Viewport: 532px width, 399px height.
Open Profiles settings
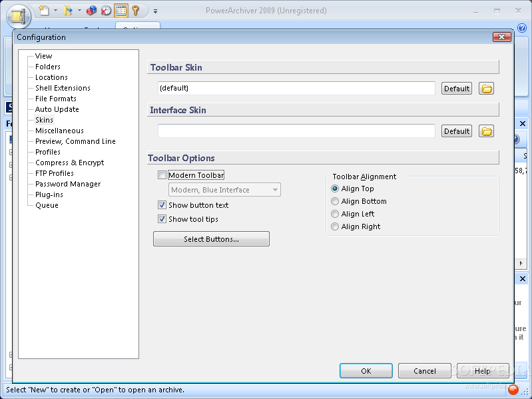click(x=48, y=152)
